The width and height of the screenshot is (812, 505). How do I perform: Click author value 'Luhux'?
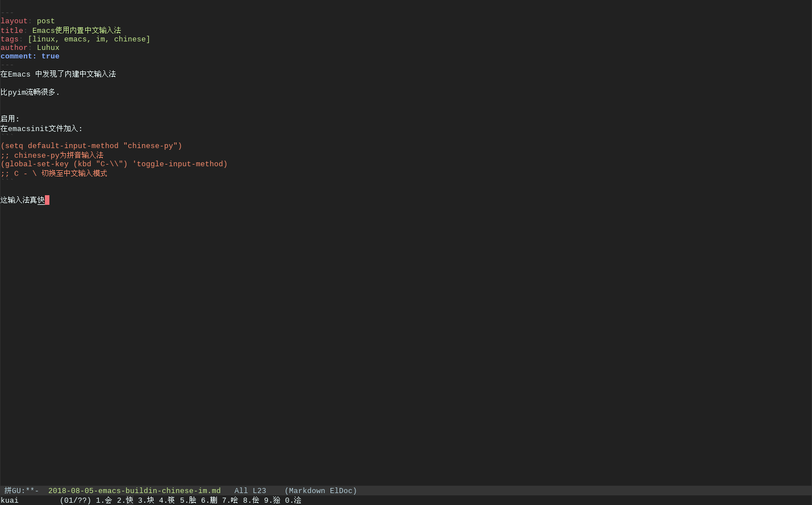click(48, 48)
